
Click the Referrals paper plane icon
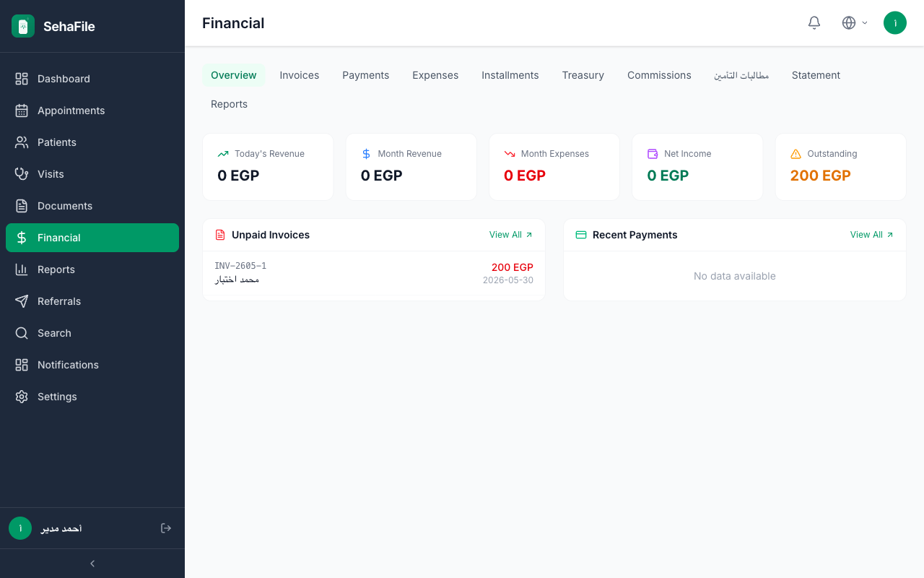[x=22, y=301]
